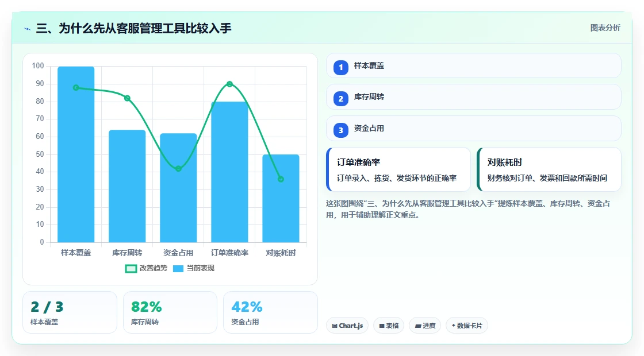Click the summary paragraph starting with 这张图围绕
The image size is (644, 356).
(468, 209)
